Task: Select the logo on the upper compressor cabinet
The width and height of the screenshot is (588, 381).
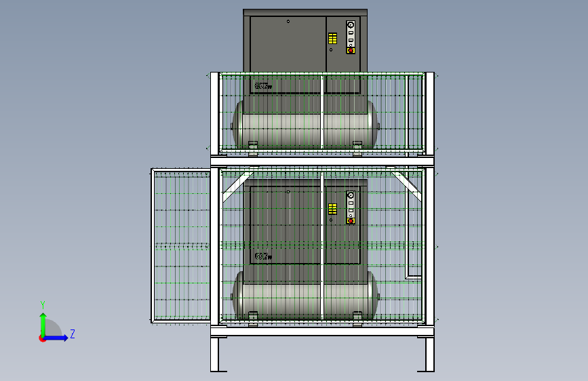Action: tap(263, 86)
